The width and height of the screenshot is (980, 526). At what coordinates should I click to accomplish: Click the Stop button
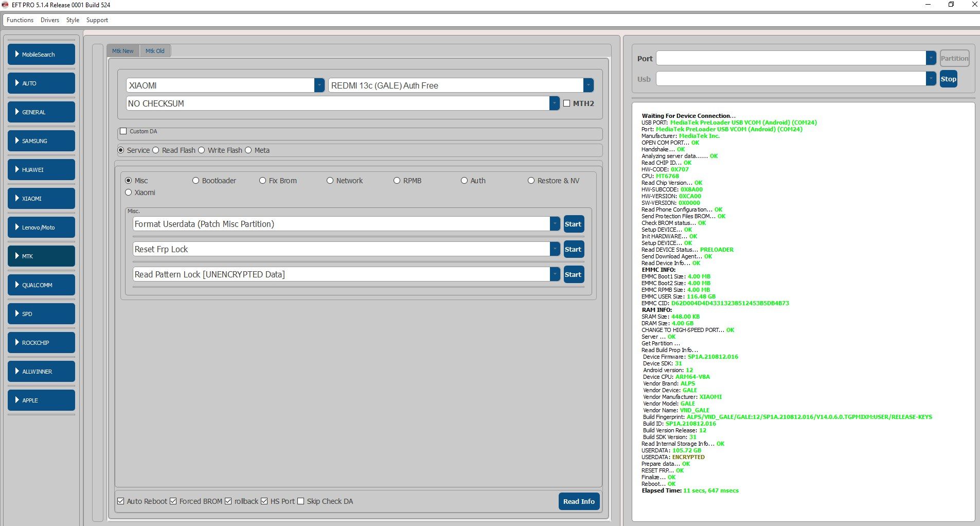tap(949, 79)
